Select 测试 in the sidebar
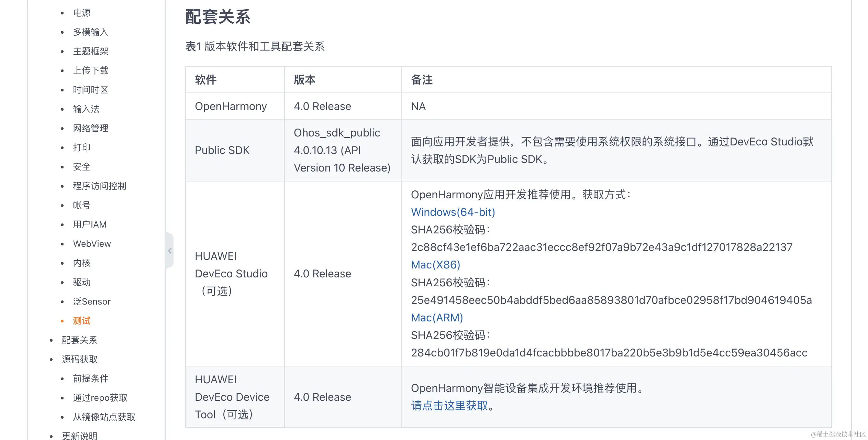This screenshot has width=868, height=440. click(x=82, y=321)
